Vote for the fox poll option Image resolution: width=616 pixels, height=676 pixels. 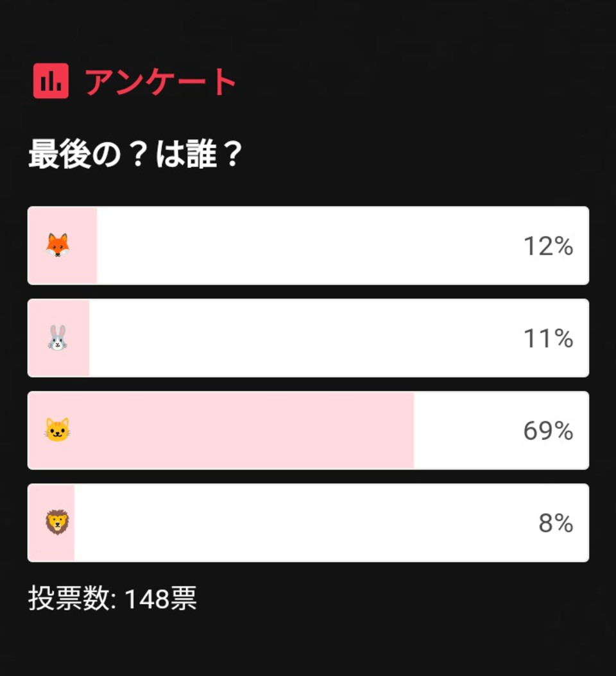pos(309,245)
